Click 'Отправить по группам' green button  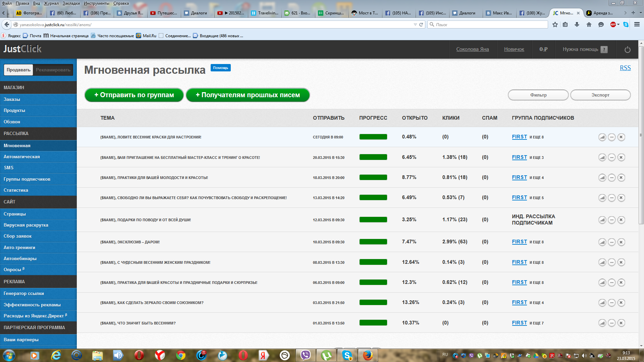click(x=134, y=95)
